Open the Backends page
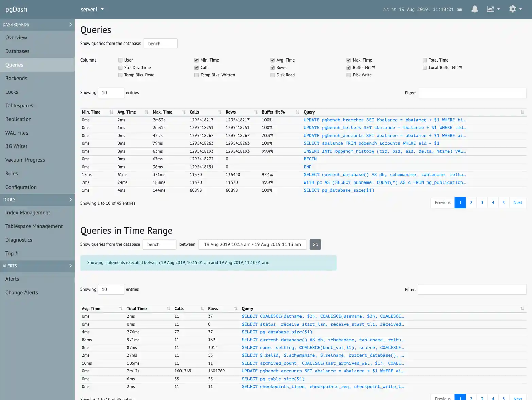The image size is (532, 400). (16, 79)
